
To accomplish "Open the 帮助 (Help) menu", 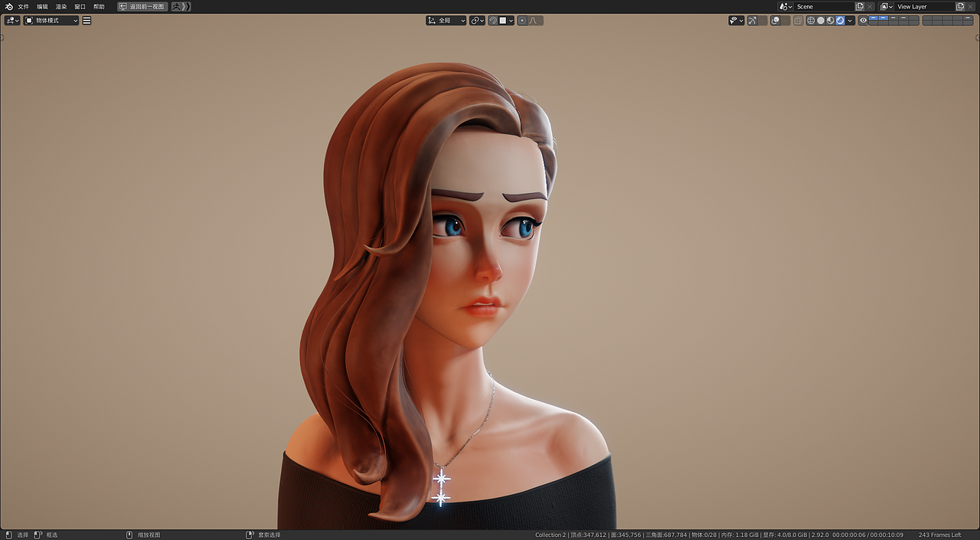I will pos(99,6).
